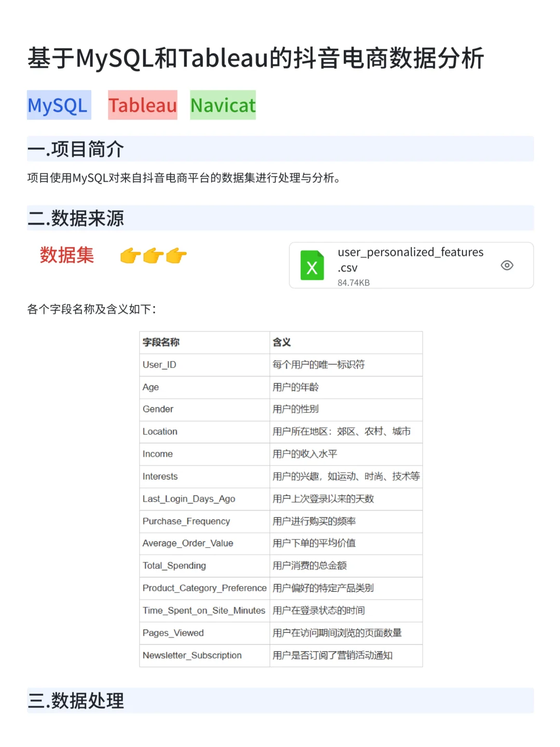The image size is (560, 747).
Task: Click the green Excel file icon
Action: (x=312, y=265)
